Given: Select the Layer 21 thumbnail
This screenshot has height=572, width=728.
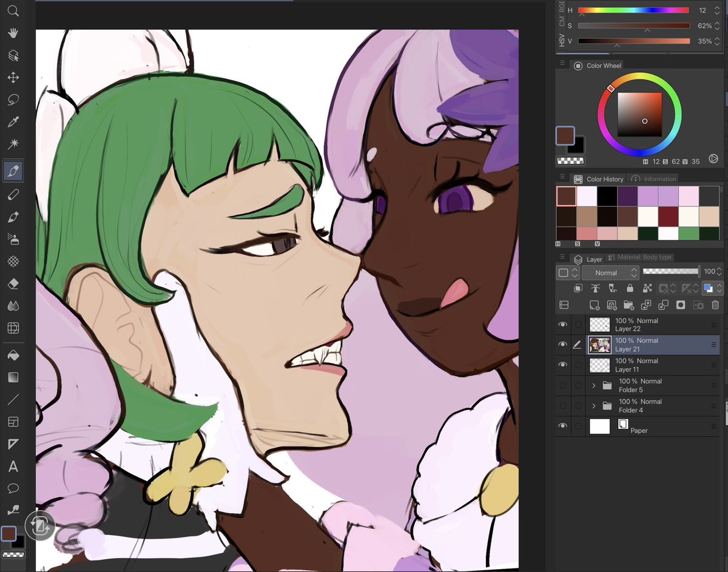Looking at the screenshot, I should (x=599, y=345).
